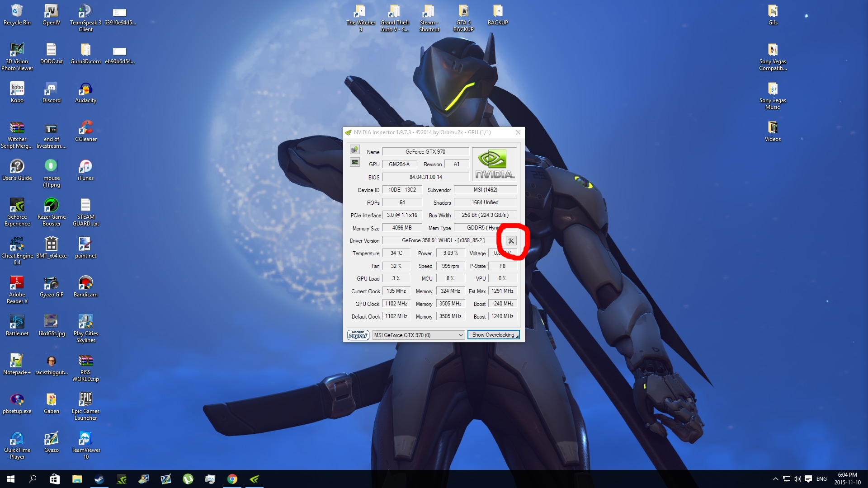Open driver profile settings wrench icon
868x488 pixels.
511,241
